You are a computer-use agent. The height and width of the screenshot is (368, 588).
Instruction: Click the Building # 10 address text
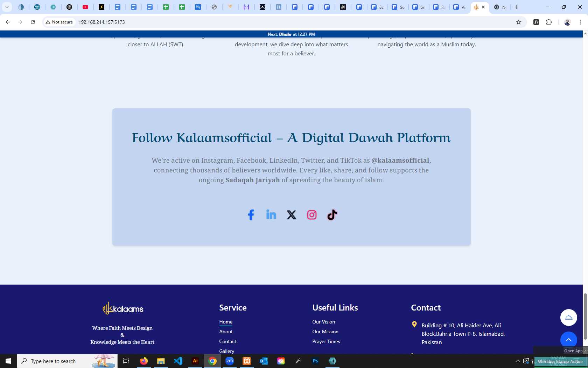[x=463, y=334]
